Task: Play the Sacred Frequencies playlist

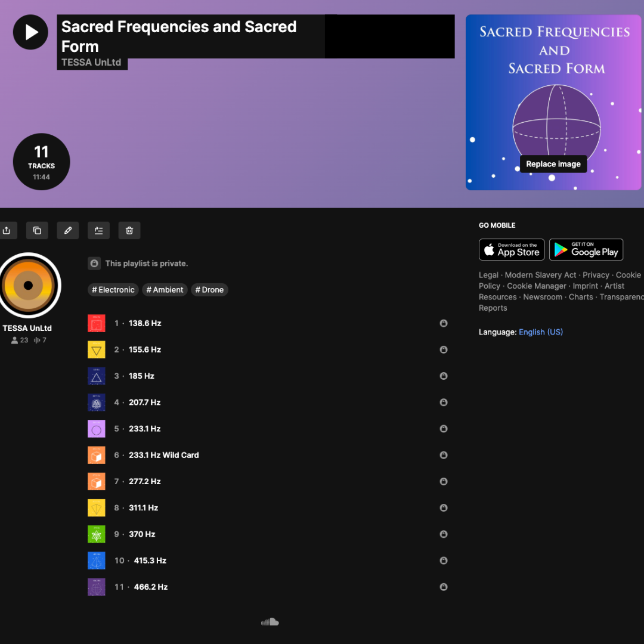Action: (30, 32)
